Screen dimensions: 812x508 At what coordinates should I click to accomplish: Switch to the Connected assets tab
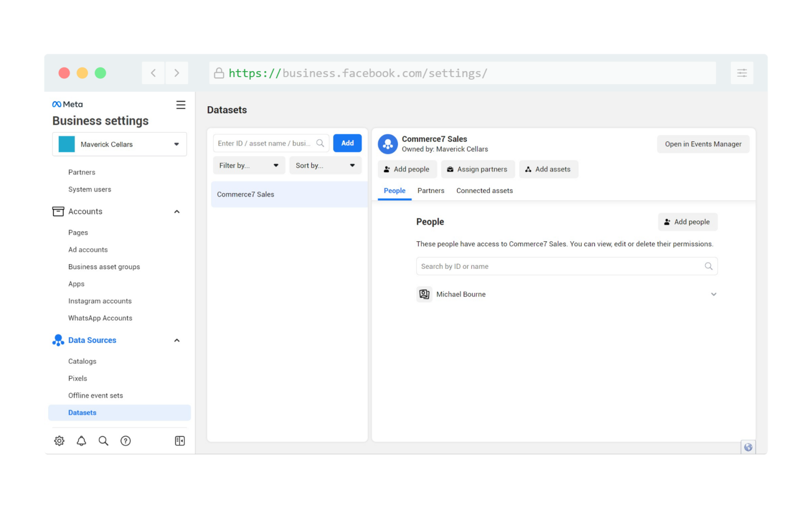tap(485, 190)
